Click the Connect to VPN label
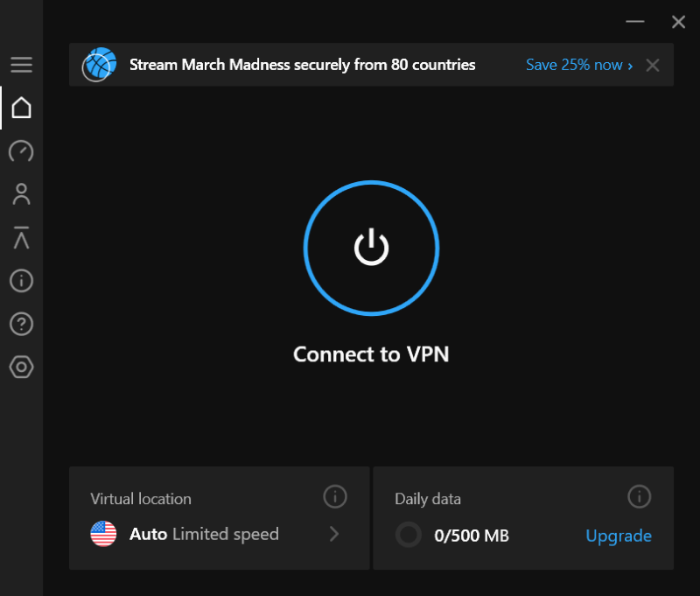Image resolution: width=700 pixels, height=596 pixels. tap(371, 354)
